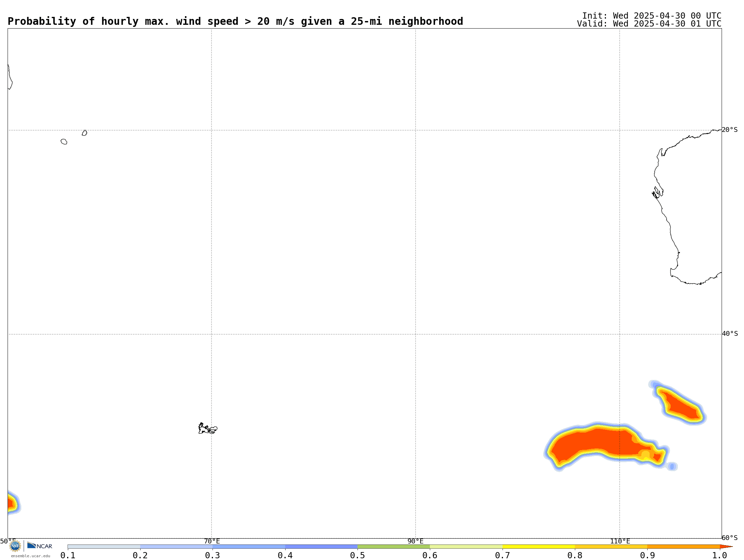Pick the pale yellow-green 0.6–0.7 colorbar segment
744x560 pixels.
click(x=466, y=547)
